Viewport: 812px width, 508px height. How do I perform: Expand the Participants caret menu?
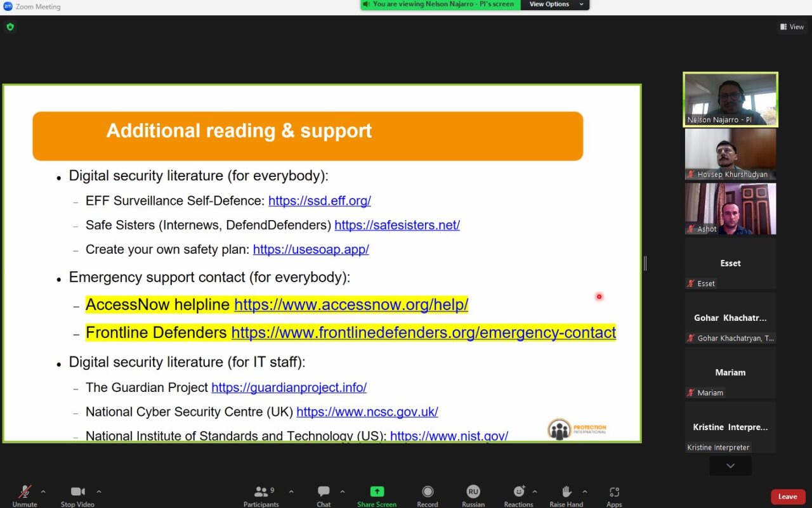coord(291,492)
